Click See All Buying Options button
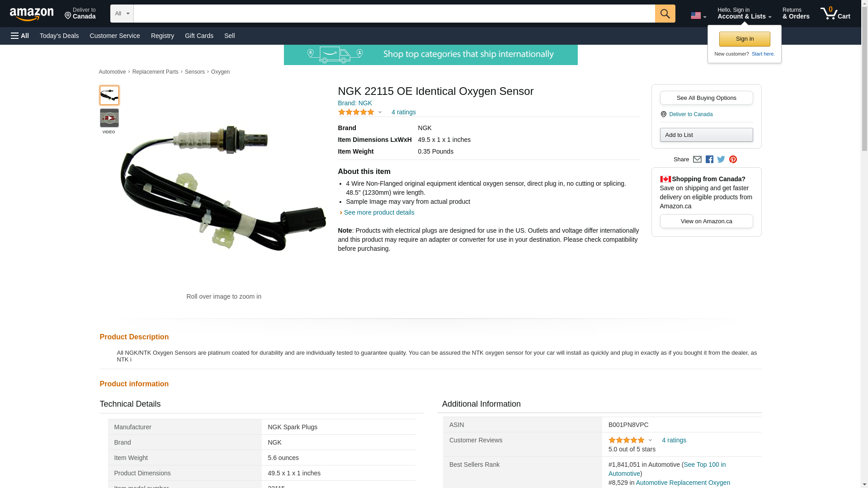This screenshot has height=488, width=868. [706, 98]
